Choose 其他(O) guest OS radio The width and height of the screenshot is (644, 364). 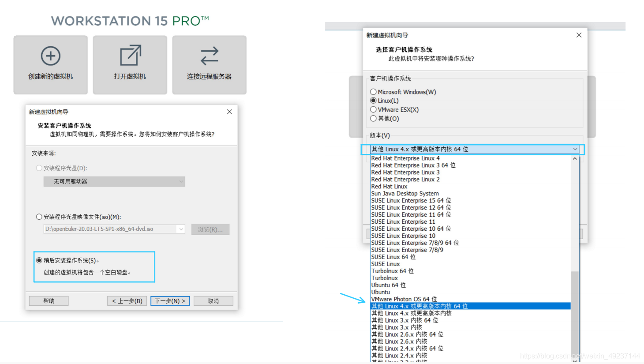(x=373, y=118)
